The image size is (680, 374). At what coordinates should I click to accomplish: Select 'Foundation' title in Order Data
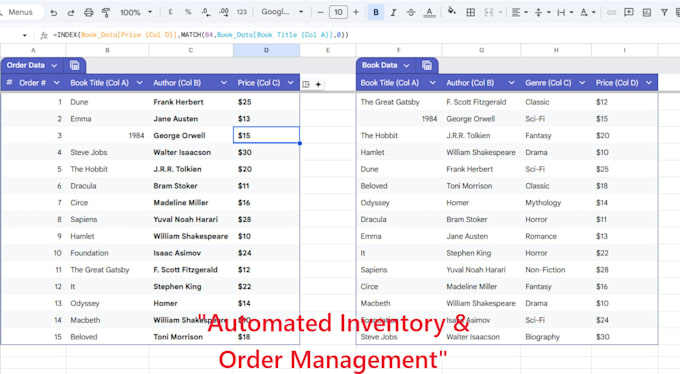(x=89, y=253)
